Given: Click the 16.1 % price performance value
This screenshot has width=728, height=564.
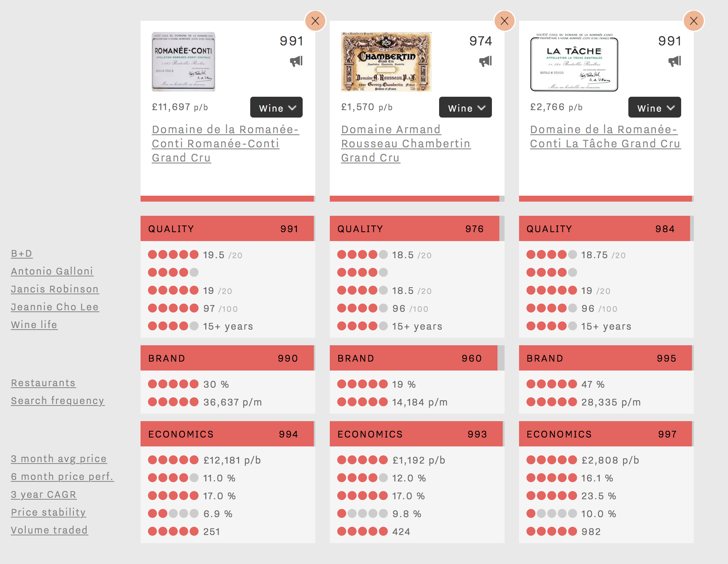Looking at the screenshot, I should coord(597,478).
